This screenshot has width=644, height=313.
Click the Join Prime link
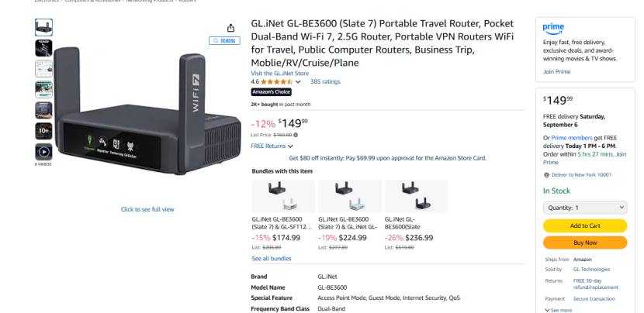point(556,71)
